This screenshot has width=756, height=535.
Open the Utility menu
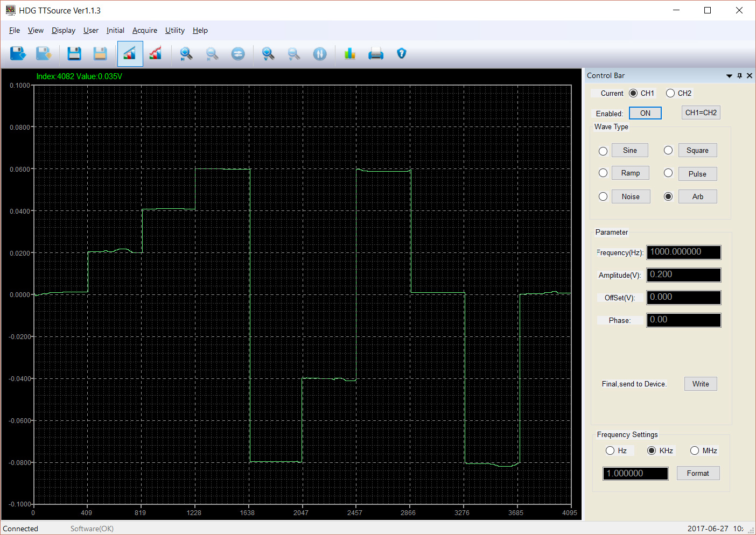point(175,30)
